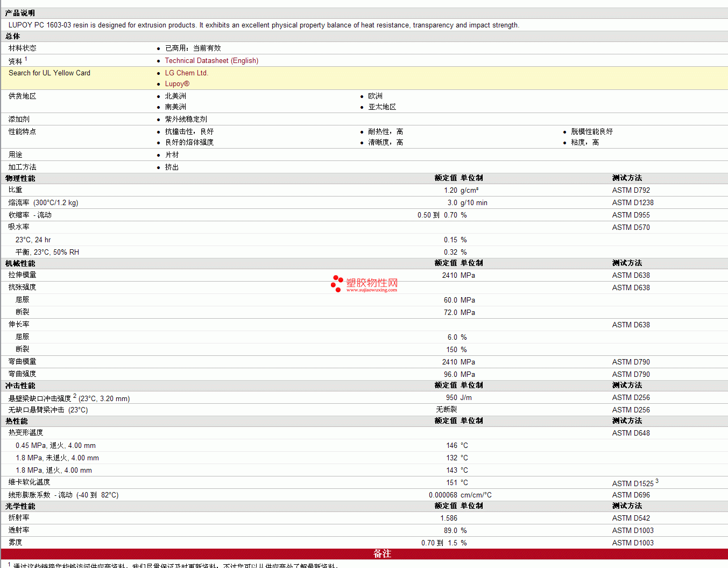728x568 pixels.
Task: Click the 3.0 g/10 min melt flow value
Action: 467,203
